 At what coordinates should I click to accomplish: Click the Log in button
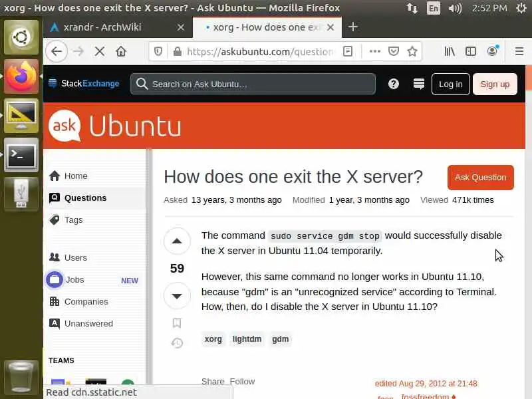click(x=451, y=84)
